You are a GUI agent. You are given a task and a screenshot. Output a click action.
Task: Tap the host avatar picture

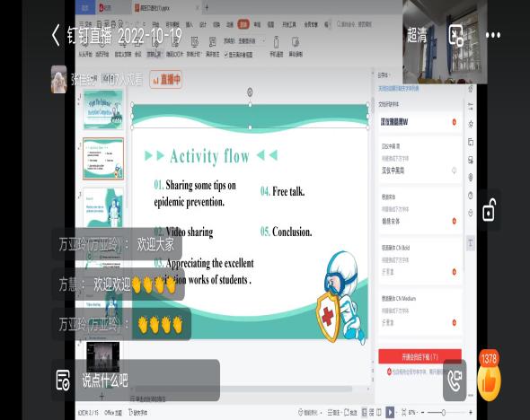(58, 79)
